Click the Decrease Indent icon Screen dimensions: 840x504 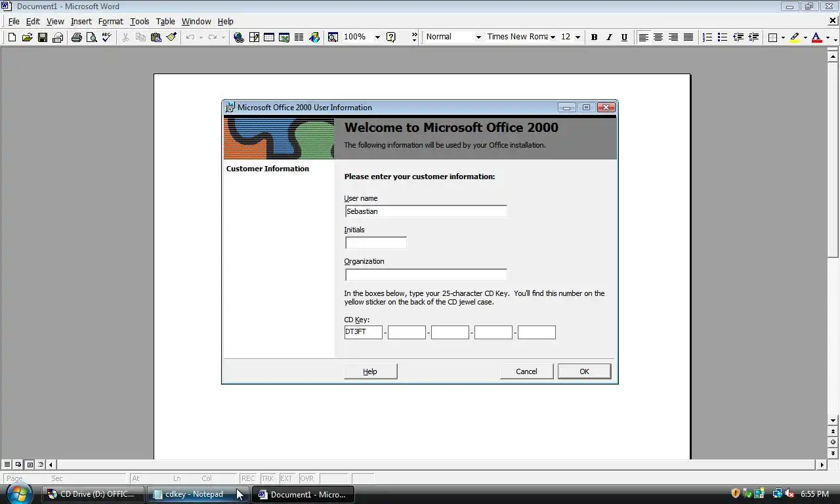pos(738,37)
